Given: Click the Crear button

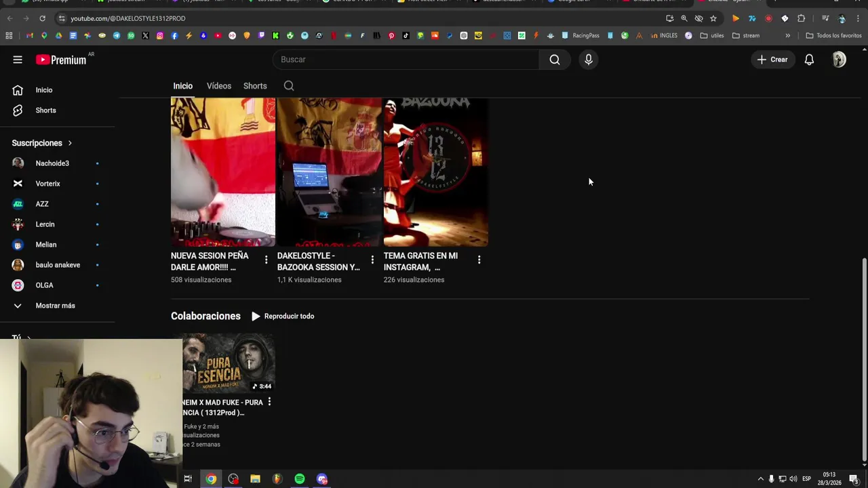Looking at the screenshot, I should tap(772, 60).
